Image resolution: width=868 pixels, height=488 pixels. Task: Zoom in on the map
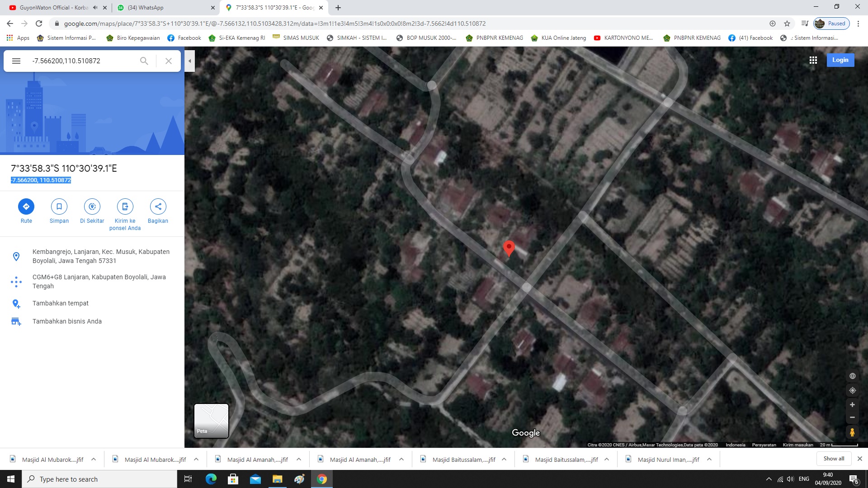click(852, 405)
